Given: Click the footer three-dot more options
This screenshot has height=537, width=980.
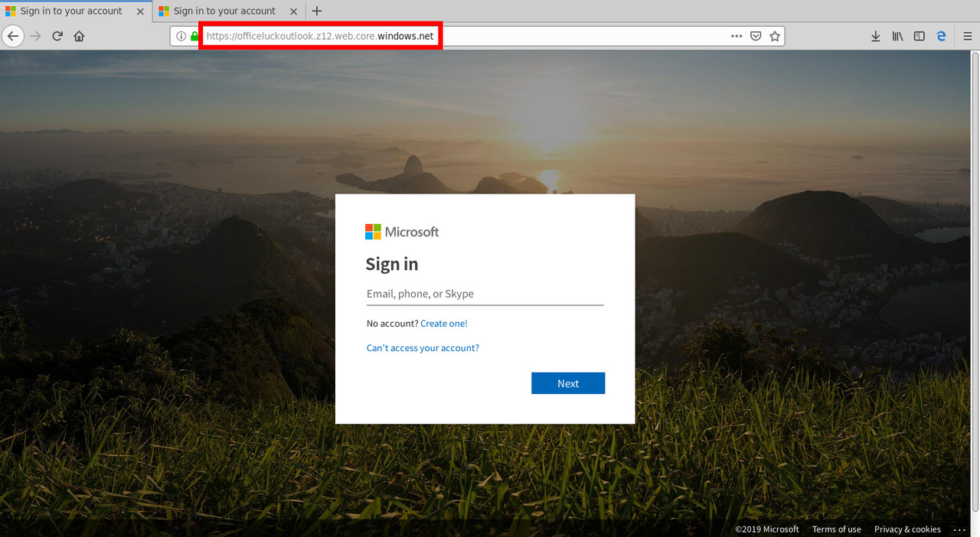Looking at the screenshot, I should (x=959, y=529).
